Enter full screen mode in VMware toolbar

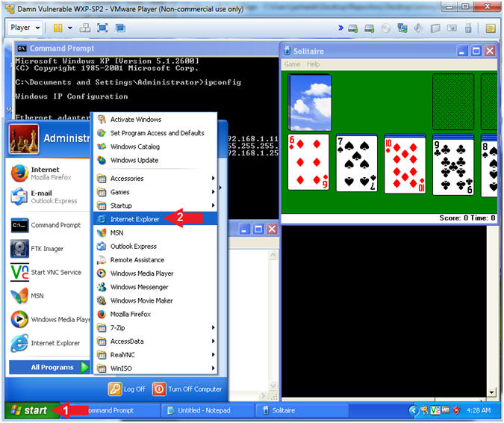click(x=102, y=28)
